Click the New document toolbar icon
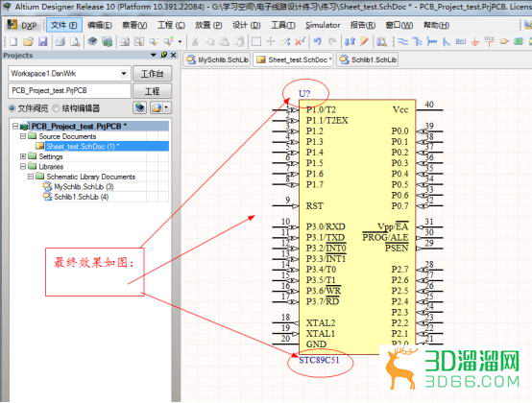This screenshot has height=403, width=532. click(13, 41)
